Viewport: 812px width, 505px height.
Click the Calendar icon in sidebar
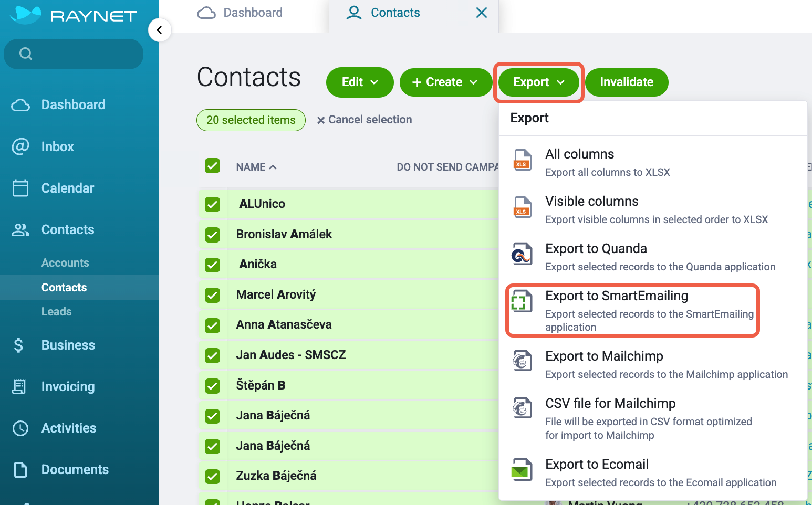(20, 188)
